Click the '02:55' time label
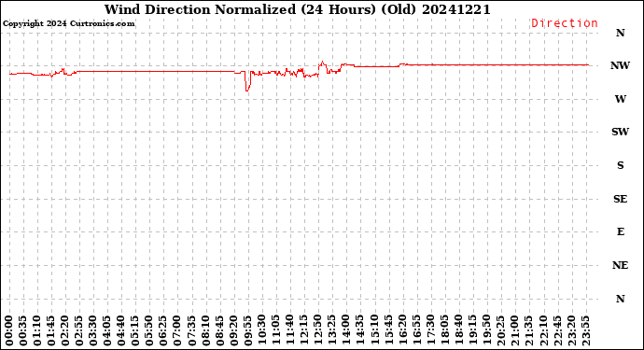 (79, 330)
